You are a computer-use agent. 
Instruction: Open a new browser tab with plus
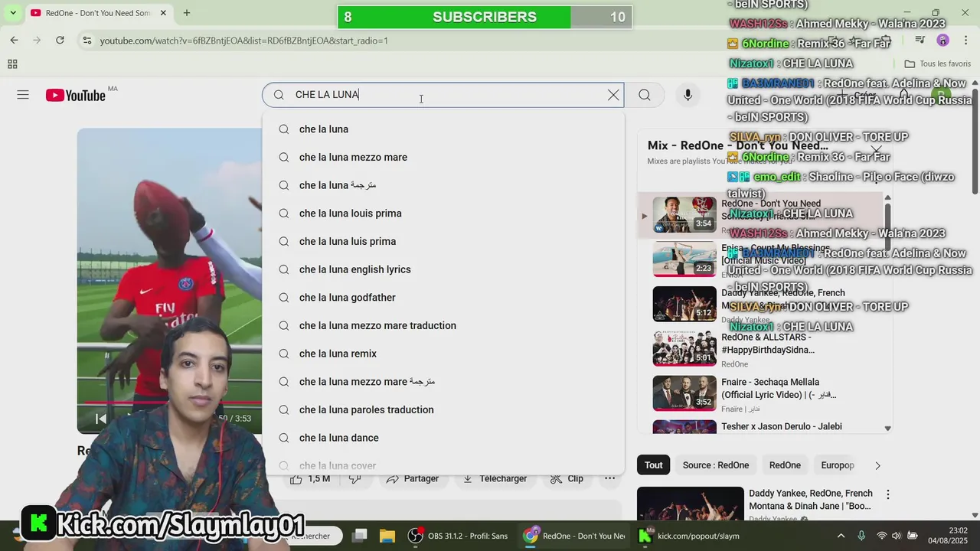pos(187,13)
